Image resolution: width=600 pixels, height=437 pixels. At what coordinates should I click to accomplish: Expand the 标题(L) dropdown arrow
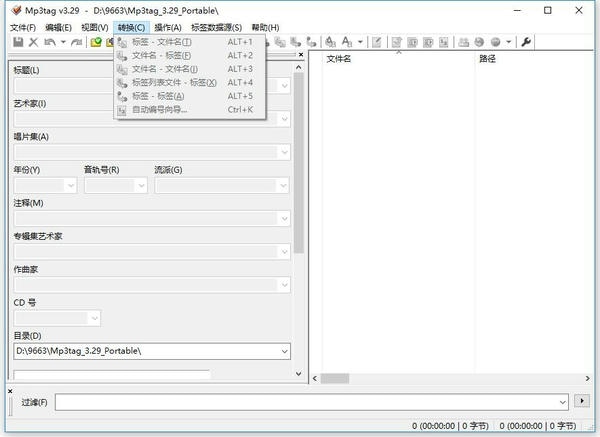pyautogui.click(x=284, y=86)
